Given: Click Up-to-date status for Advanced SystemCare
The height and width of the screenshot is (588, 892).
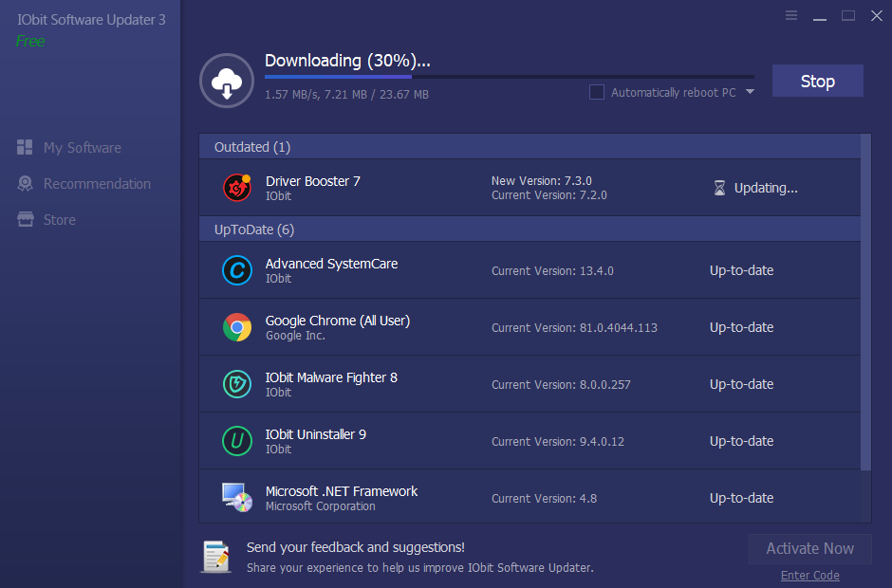Looking at the screenshot, I should pos(741,270).
